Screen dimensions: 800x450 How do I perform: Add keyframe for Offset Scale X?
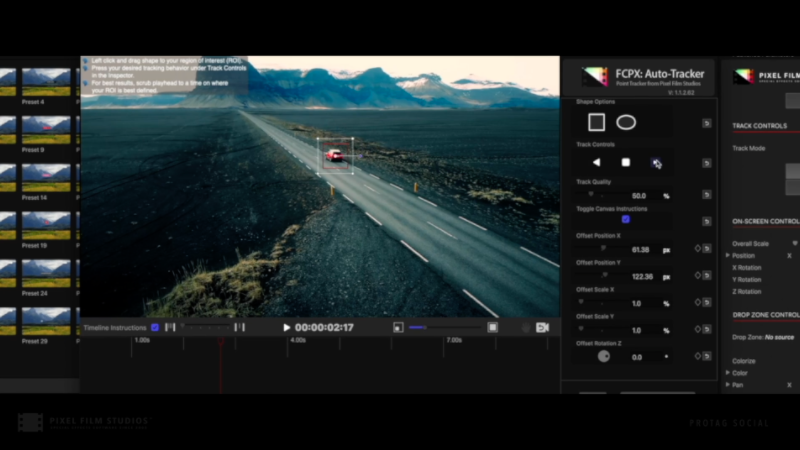(x=697, y=303)
